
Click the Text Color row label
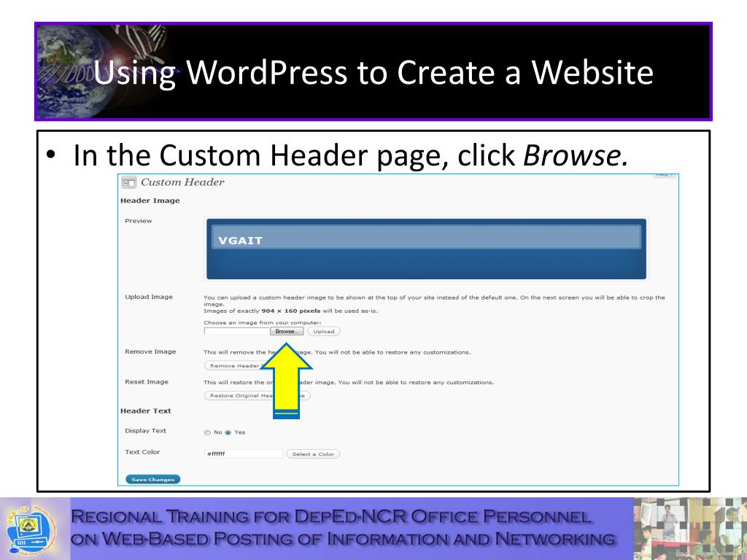pos(142,452)
